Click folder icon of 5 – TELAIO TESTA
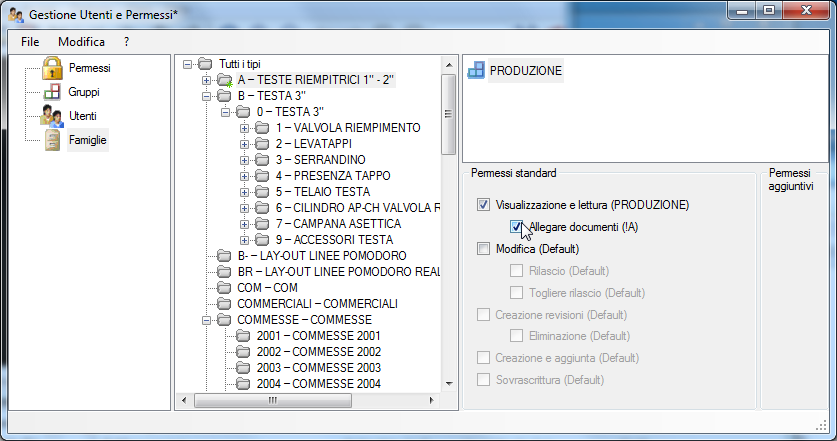Image resolution: width=837 pixels, height=441 pixels. coord(262,192)
